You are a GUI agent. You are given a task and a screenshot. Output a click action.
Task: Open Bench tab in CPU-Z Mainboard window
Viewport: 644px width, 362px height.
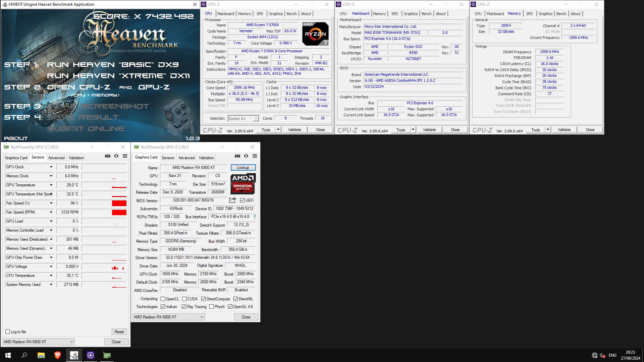click(426, 14)
